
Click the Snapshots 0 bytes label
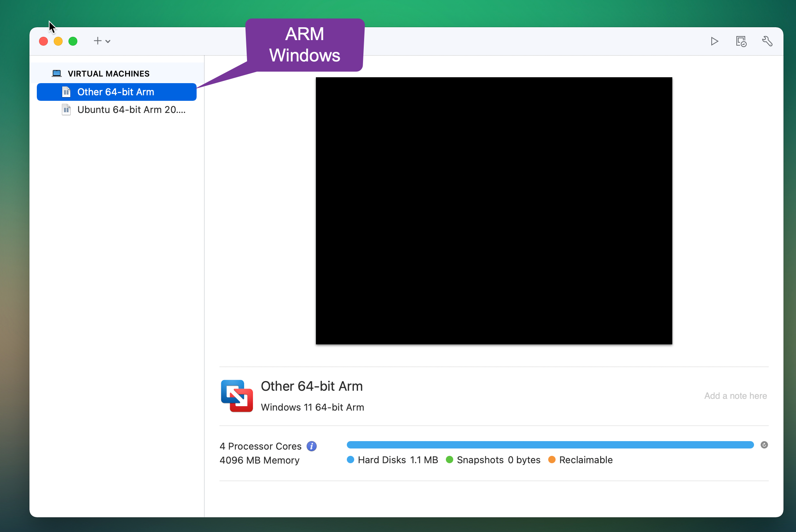(499, 460)
